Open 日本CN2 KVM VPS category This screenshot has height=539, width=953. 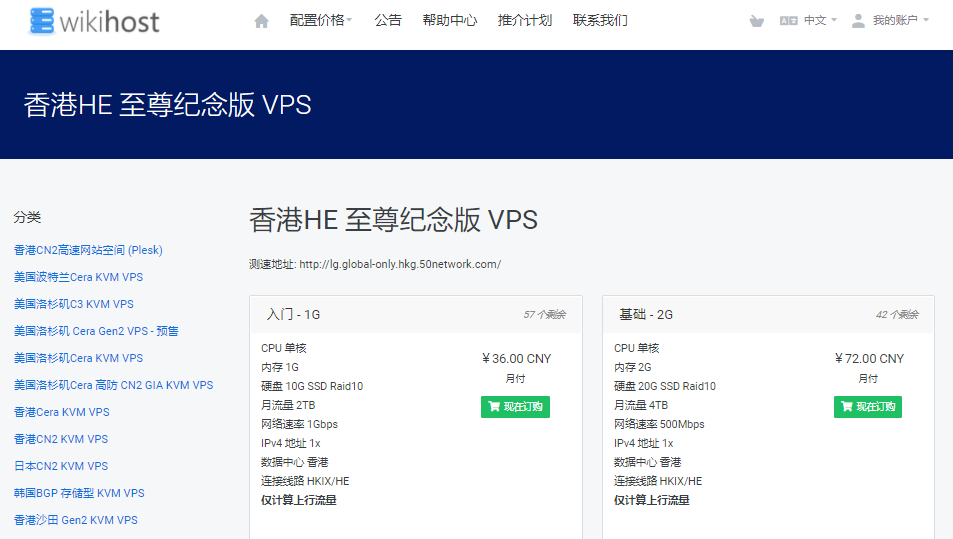61,466
